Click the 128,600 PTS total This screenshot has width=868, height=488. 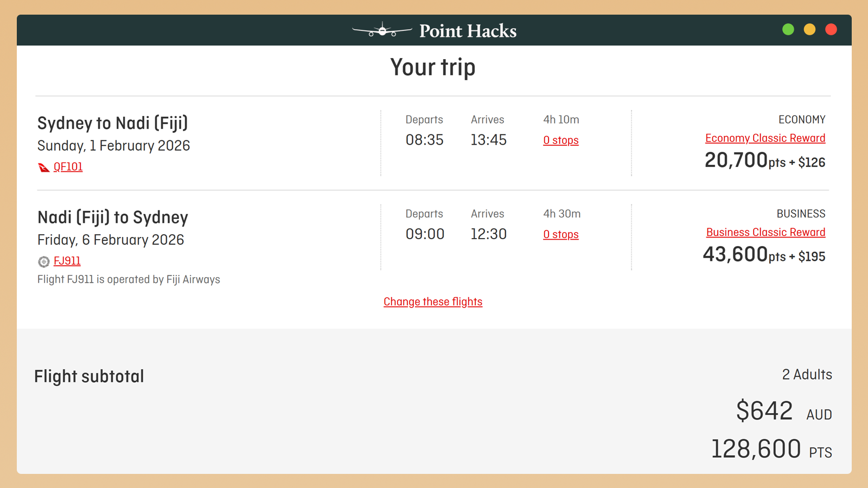pyautogui.click(x=771, y=450)
